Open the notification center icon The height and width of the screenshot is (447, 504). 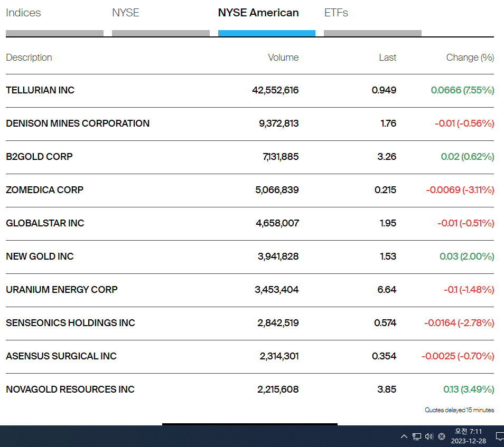tap(500, 436)
